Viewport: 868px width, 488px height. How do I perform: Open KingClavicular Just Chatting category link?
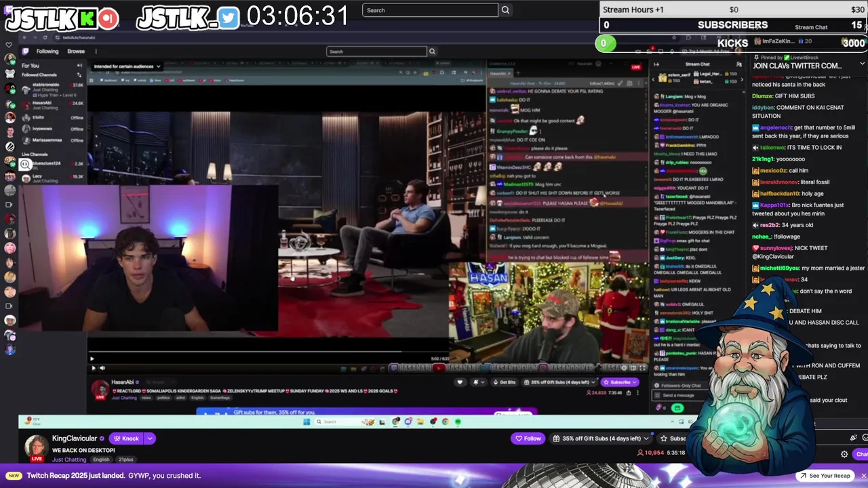pos(68,460)
